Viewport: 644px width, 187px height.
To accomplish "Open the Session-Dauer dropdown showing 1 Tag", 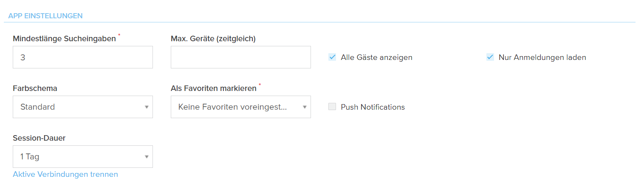I will click(x=83, y=157).
